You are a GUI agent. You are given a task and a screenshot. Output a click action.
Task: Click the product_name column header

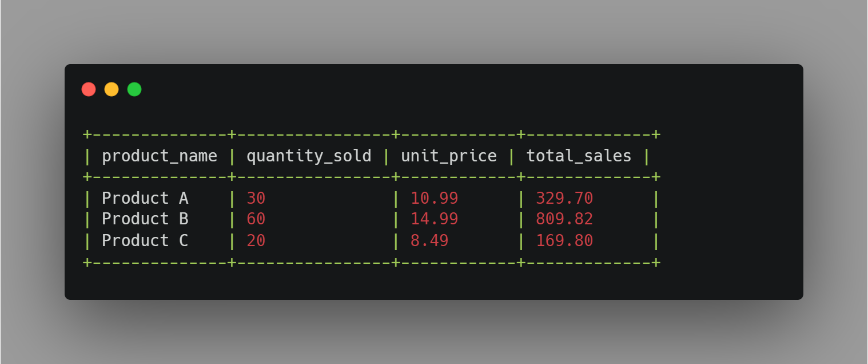click(160, 156)
